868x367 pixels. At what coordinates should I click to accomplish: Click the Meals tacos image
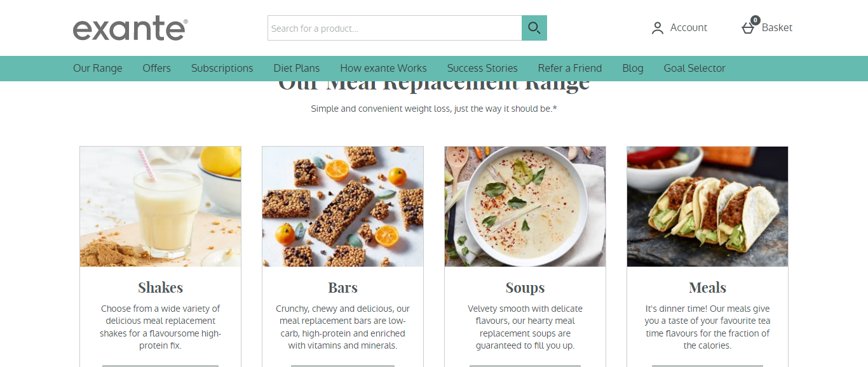click(x=708, y=206)
